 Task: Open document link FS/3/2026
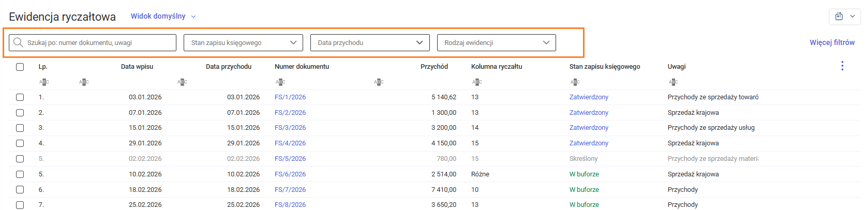[x=290, y=128]
